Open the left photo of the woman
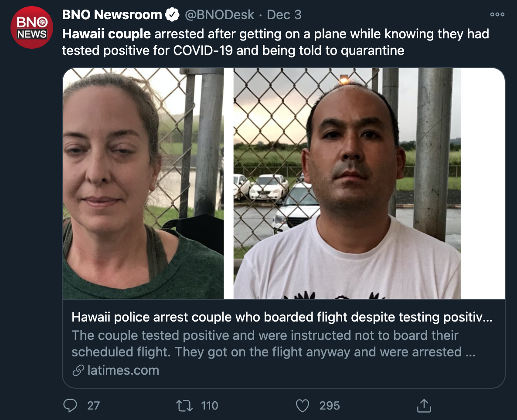Viewport: 517px width, 420px height. 143,183
